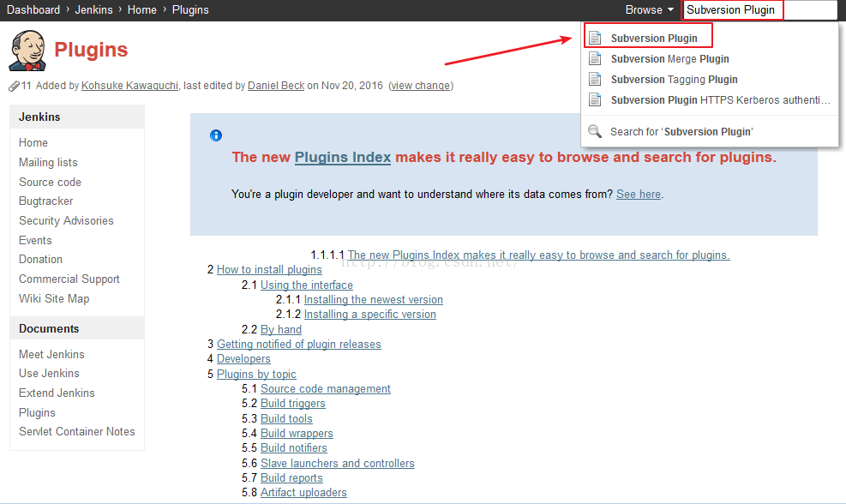Open Daniel Beck editor link

276,85
